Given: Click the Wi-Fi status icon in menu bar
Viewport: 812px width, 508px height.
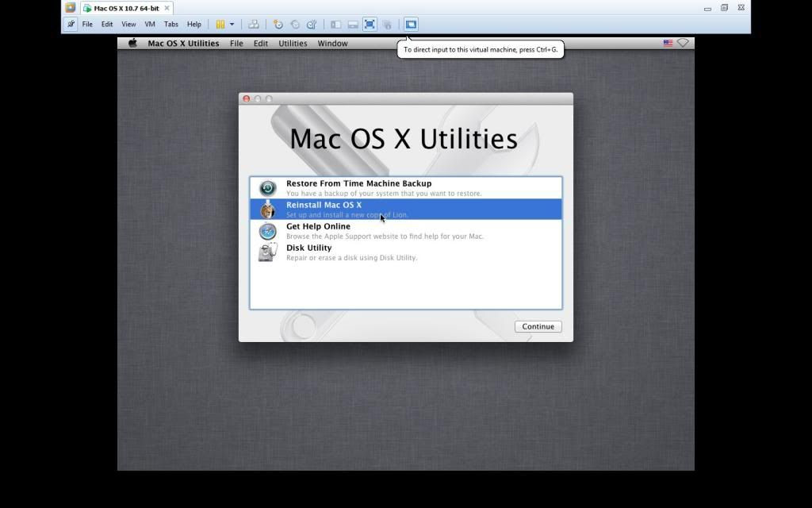Looking at the screenshot, I should (683, 43).
